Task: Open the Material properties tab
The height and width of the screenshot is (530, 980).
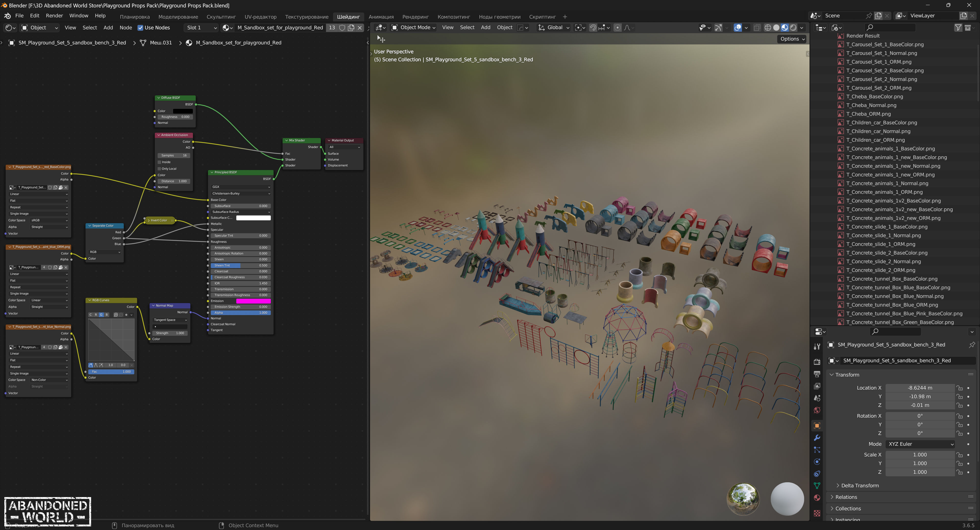Action: (817, 498)
